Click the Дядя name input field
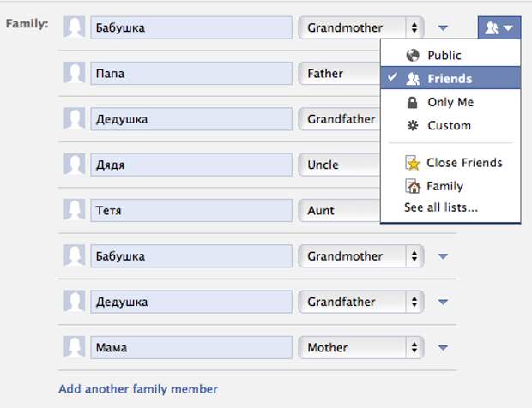The width and height of the screenshot is (532, 408). [x=191, y=165]
